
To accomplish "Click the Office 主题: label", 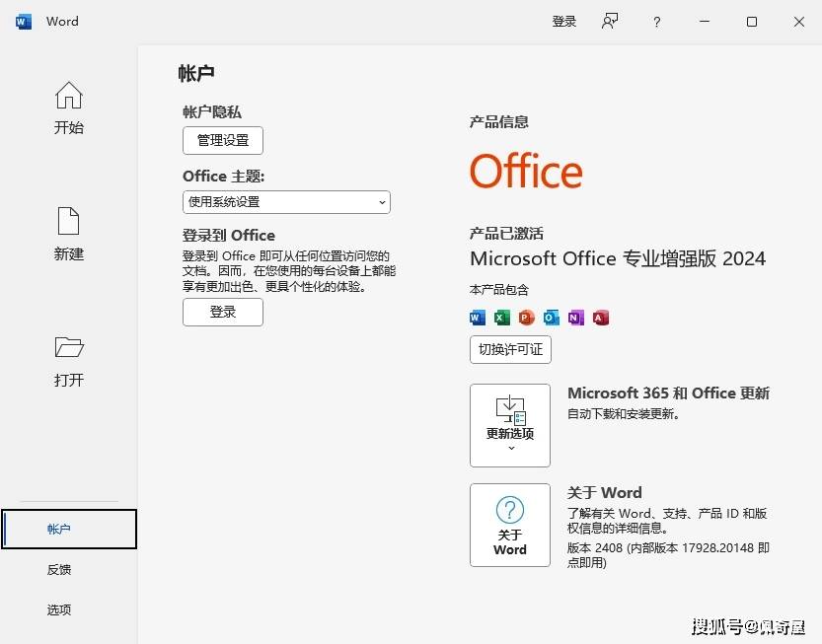I will [x=223, y=177].
